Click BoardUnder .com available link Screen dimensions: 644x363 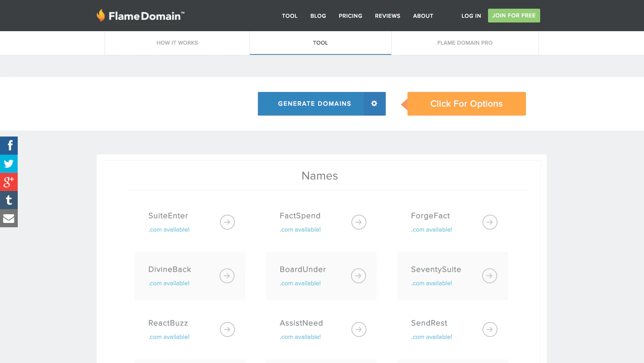(x=300, y=283)
